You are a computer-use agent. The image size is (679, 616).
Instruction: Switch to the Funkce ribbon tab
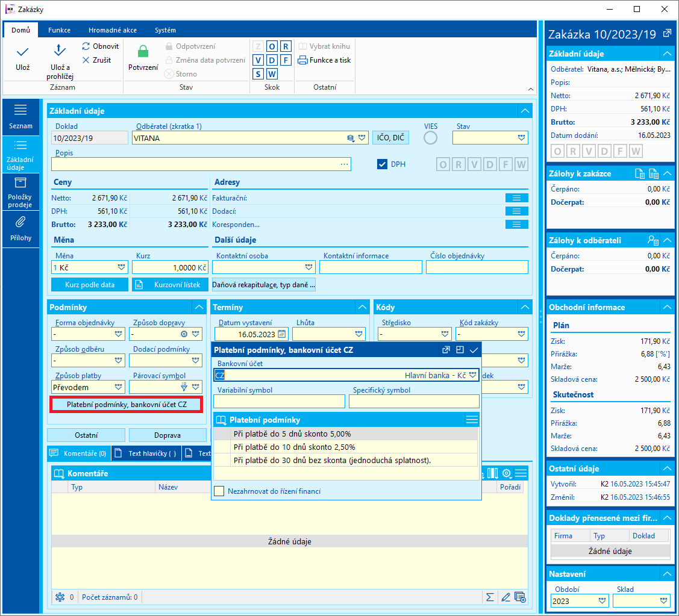[x=60, y=30]
